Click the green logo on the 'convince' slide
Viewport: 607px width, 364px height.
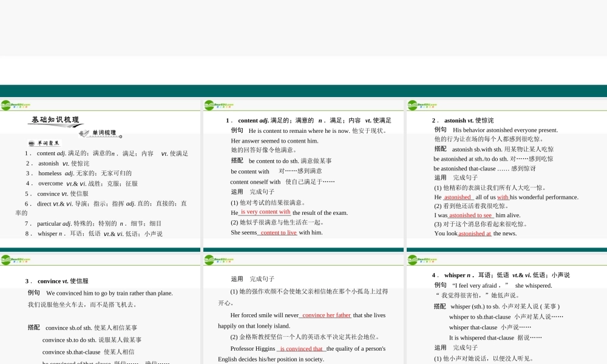16,260
